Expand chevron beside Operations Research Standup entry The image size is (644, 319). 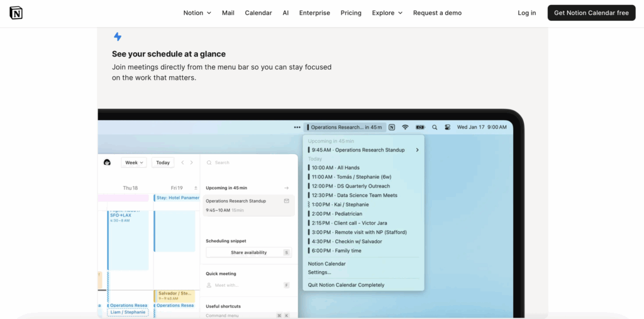coord(418,150)
